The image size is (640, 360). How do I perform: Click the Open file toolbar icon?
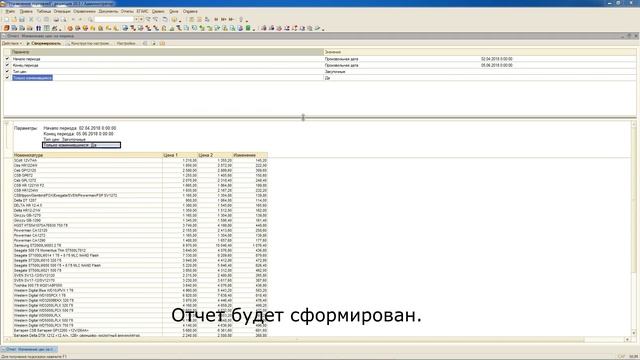coord(14,20)
